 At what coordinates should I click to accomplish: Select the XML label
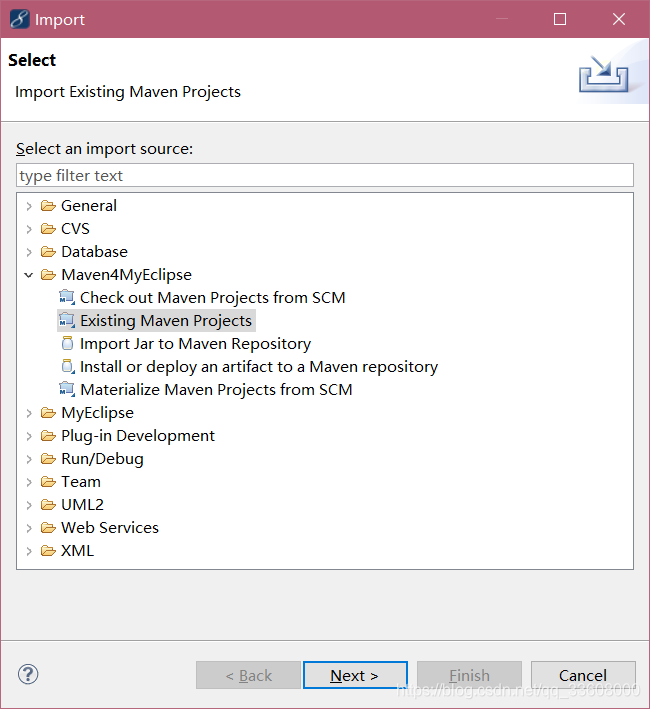(78, 551)
